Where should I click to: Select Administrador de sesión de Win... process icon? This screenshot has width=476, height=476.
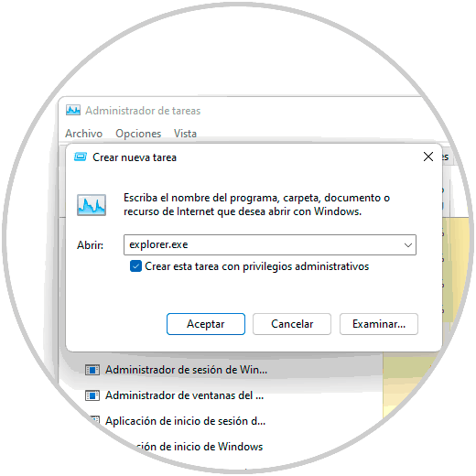point(92,370)
